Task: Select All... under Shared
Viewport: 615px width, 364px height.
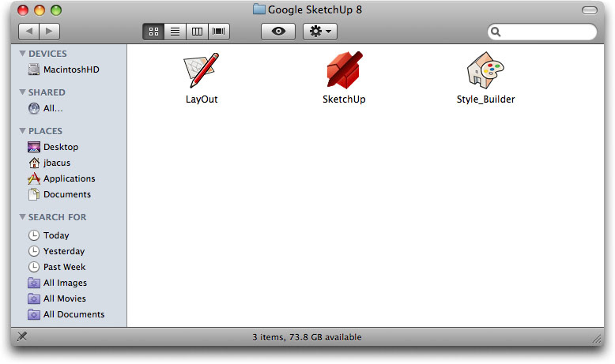Action: tap(46, 108)
